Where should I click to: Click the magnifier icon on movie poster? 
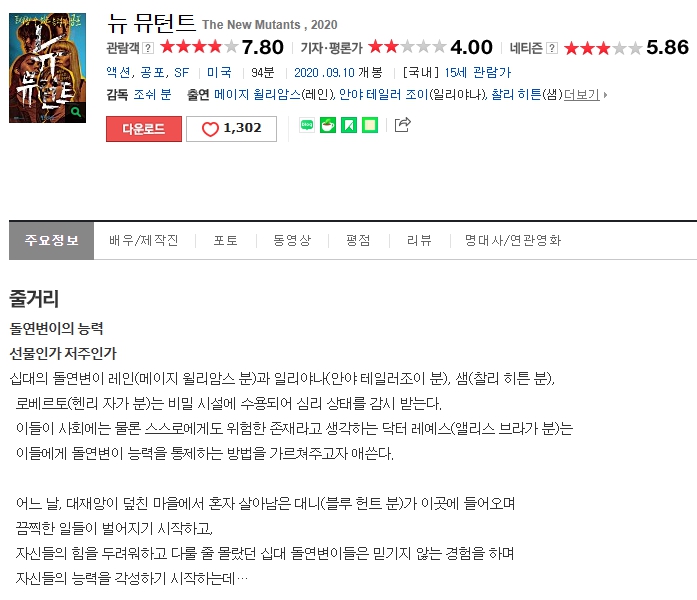[76, 112]
